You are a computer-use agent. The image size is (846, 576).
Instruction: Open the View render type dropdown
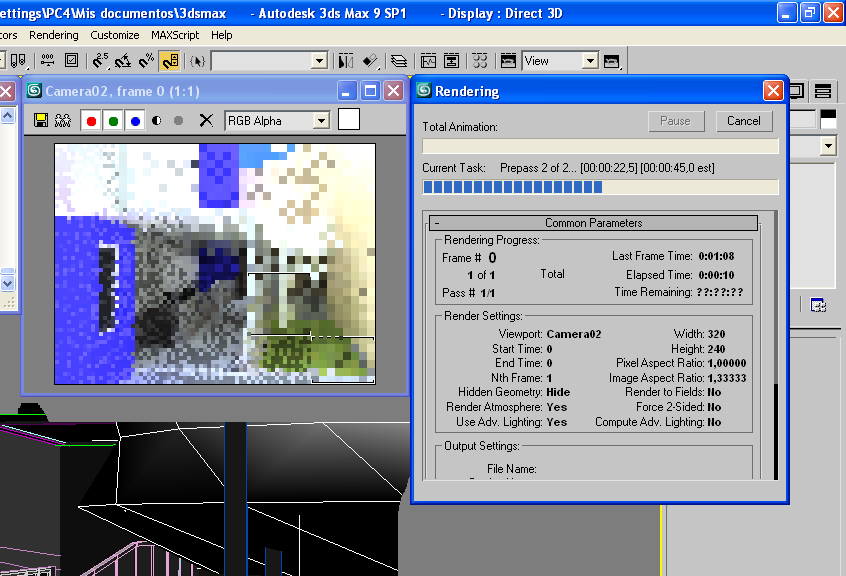pos(590,61)
